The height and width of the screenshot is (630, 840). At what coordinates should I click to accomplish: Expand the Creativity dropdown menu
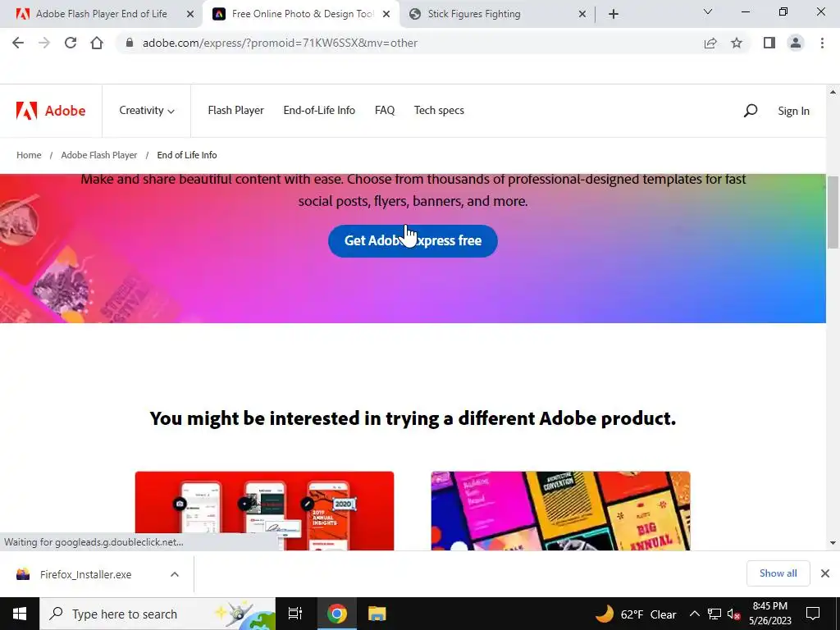click(x=147, y=111)
